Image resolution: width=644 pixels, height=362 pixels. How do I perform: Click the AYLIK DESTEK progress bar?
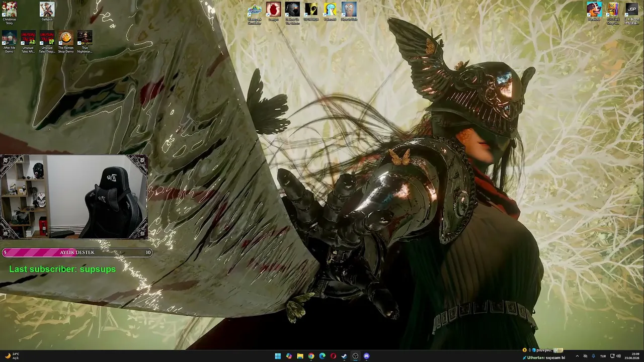(77, 252)
